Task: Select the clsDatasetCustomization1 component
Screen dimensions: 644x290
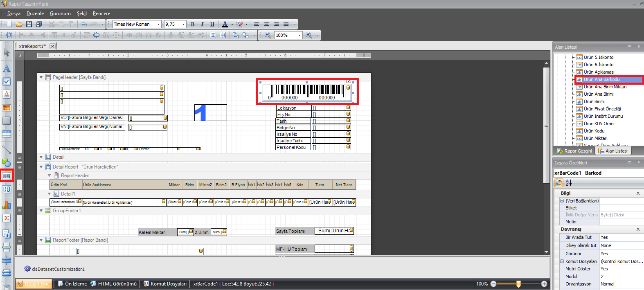Action: coord(54,269)
